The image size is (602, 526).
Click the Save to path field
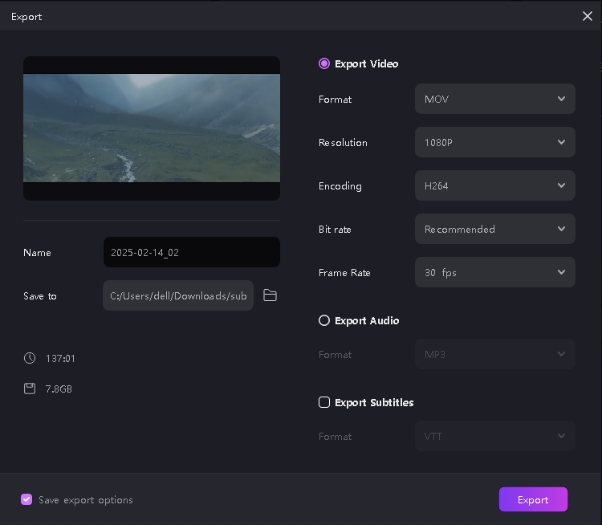point(178,296)
